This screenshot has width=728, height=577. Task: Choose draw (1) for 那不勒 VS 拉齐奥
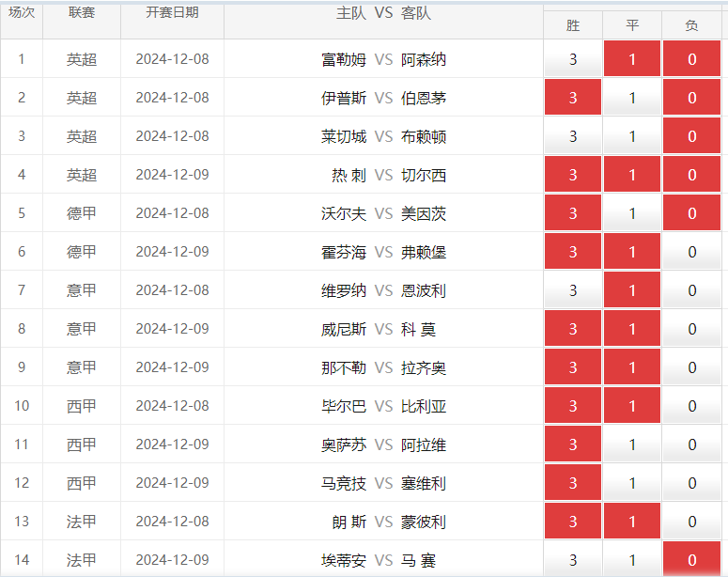point(632,367)
